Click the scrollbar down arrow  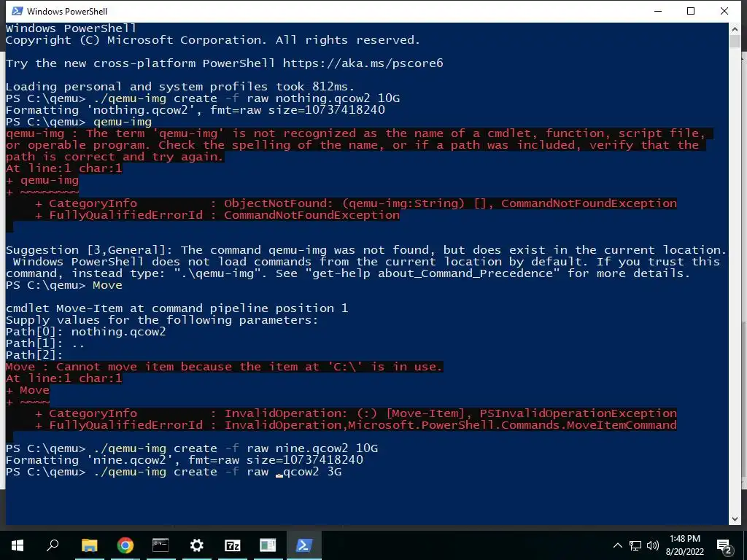[x=735, y=519]
